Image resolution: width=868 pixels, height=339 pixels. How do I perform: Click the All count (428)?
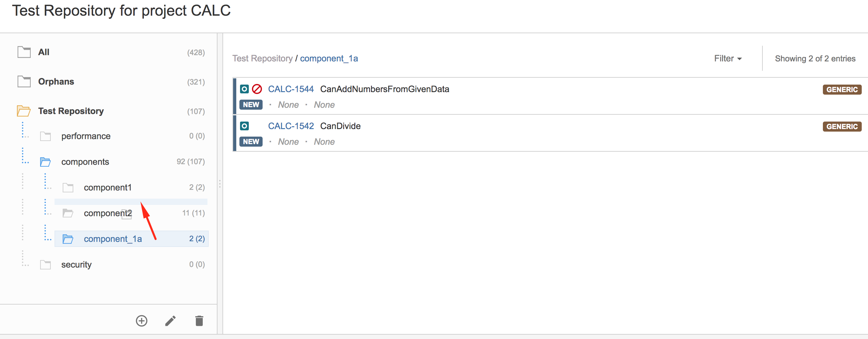pyautogui.click(x=196, y=53)
